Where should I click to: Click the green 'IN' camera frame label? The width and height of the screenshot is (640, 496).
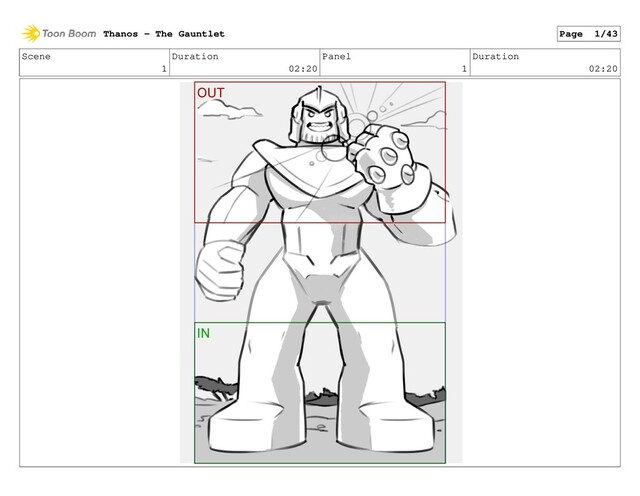tap(203, 333)
